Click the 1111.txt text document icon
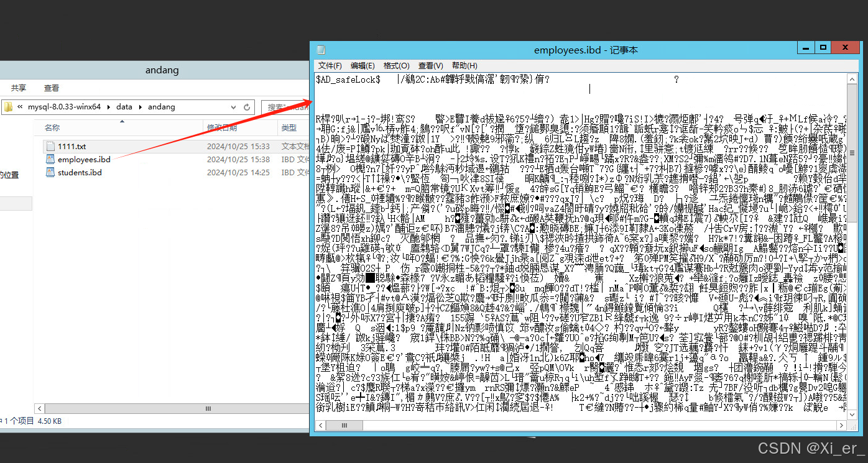 (x=50, y=146)
